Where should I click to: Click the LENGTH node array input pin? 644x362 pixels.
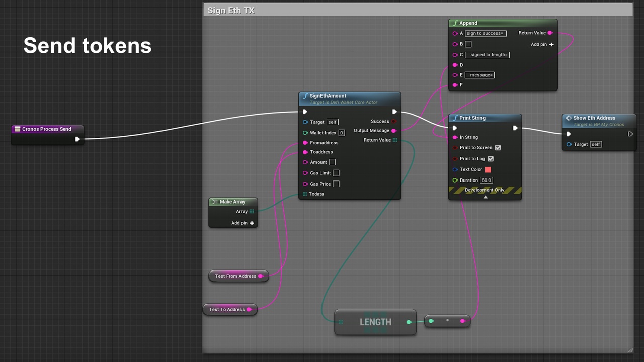click(x=341, y=322)
